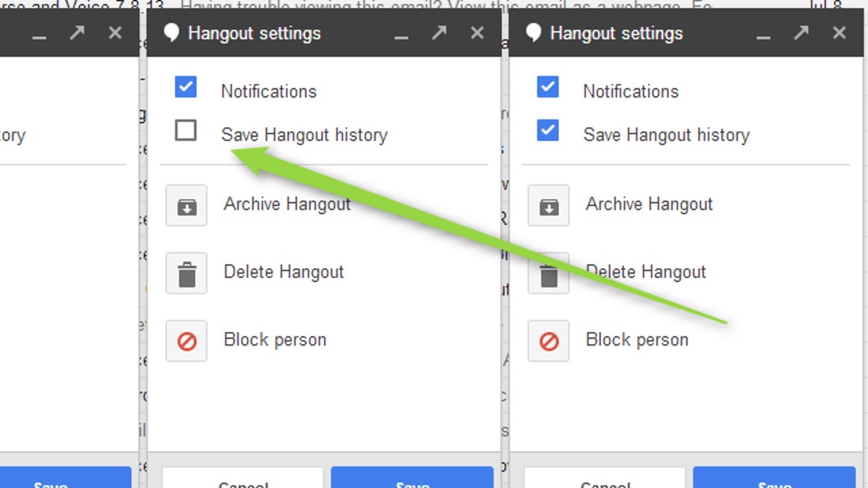Click Save button in right settings window
Viewport: 868px width, 488px height.
(x=774, y=478)
